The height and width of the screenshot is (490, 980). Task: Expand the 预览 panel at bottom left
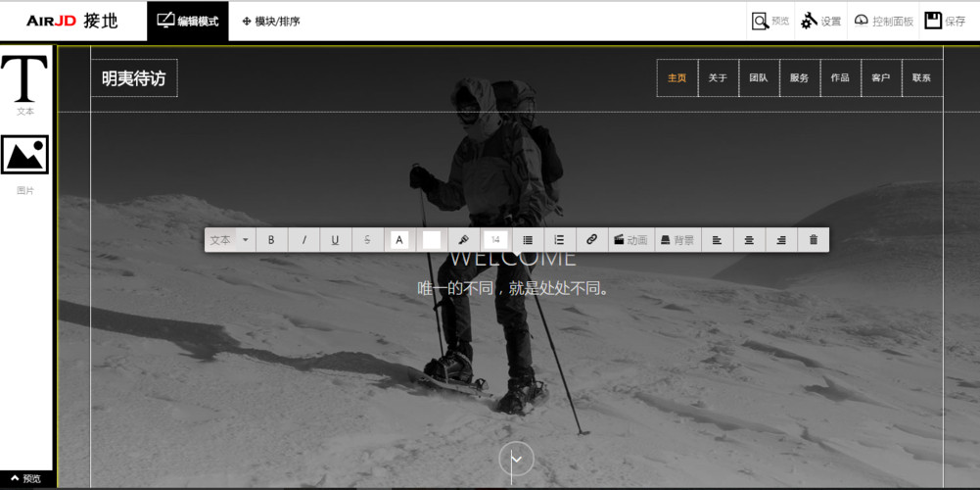coord(26,479)
